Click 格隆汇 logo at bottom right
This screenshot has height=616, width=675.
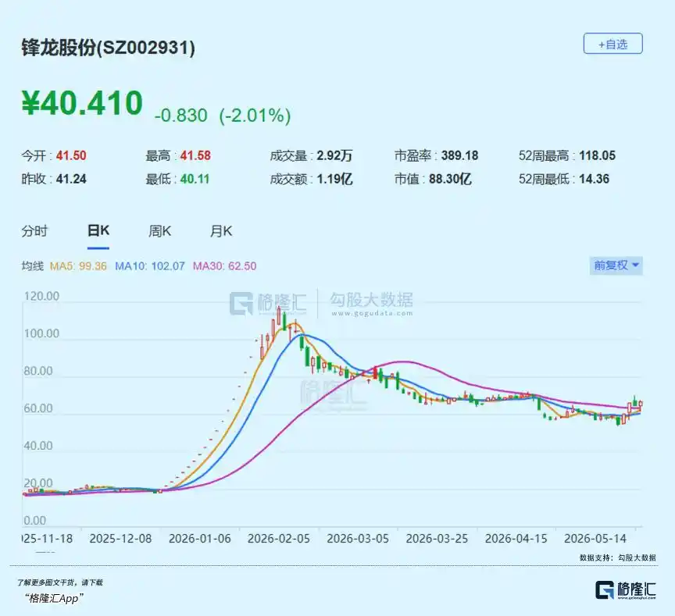(626, 589)
